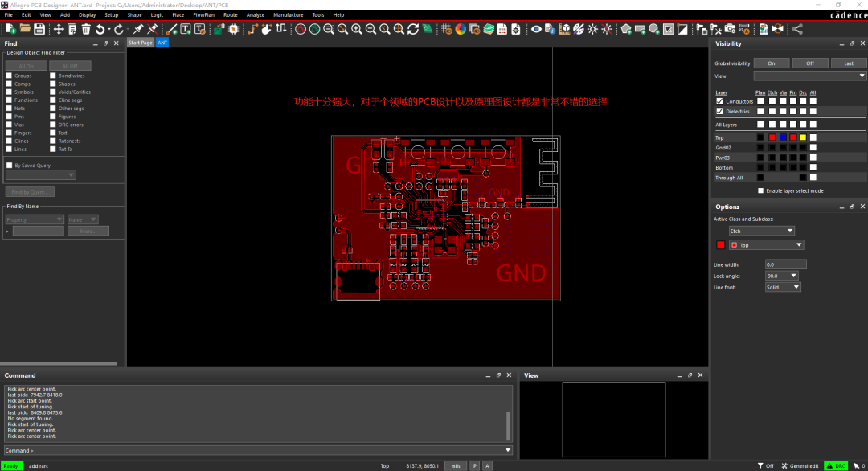This screenshot has width=868, height=471.
Task: Select the Add Line tool
Action: 172,29
